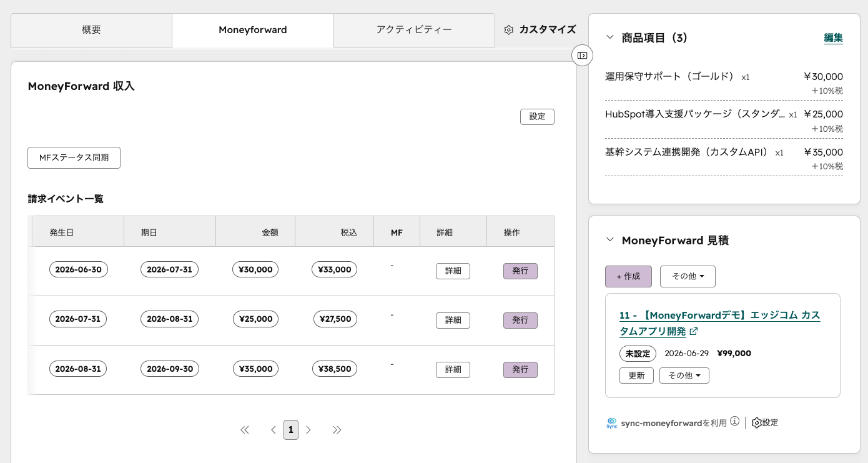The width and height of the screenshot is (868, 463).
Task: Open estimate 11 エッジコム カスタムアプリ開発 link
Action: [719, 323]
